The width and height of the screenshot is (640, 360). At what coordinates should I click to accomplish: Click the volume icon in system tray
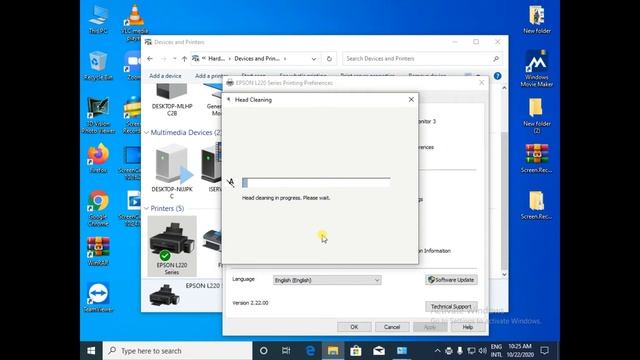tap(482, 351)
